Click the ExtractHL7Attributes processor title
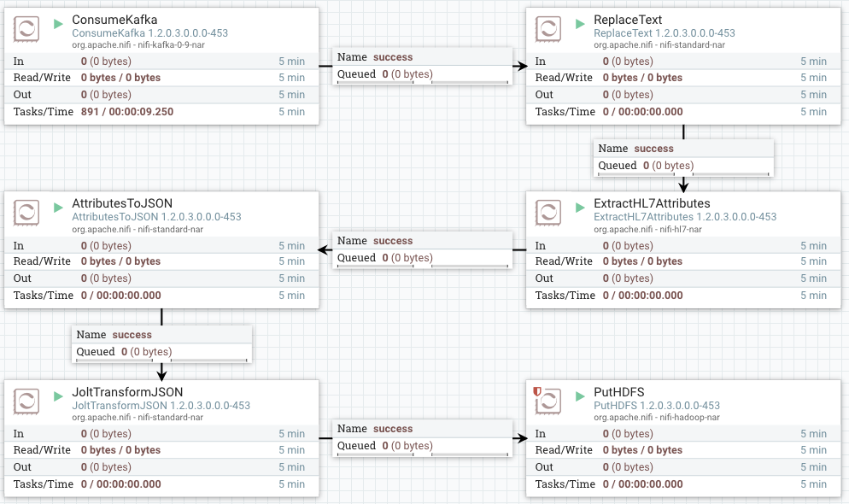This screenshot has height=504, width=849. click(652, 203)
